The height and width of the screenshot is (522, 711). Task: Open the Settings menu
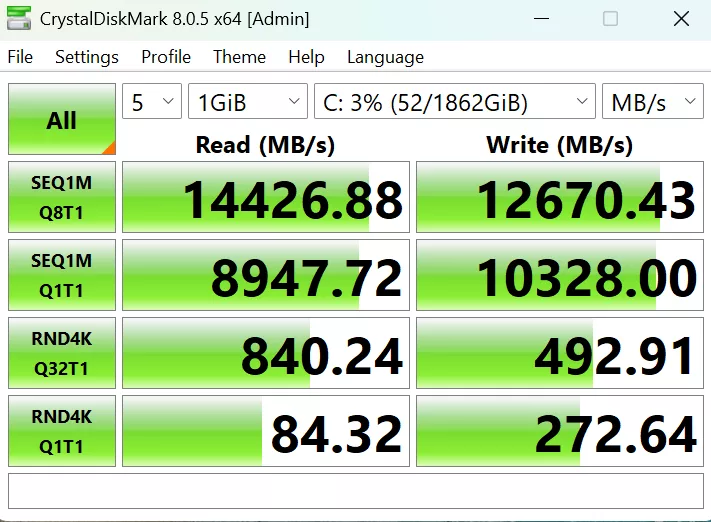(x=87, y=57)
